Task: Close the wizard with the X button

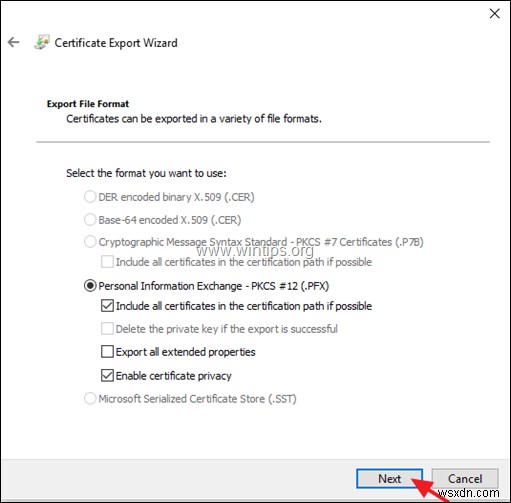Action: pyautogui.click(x=494, y=13)
